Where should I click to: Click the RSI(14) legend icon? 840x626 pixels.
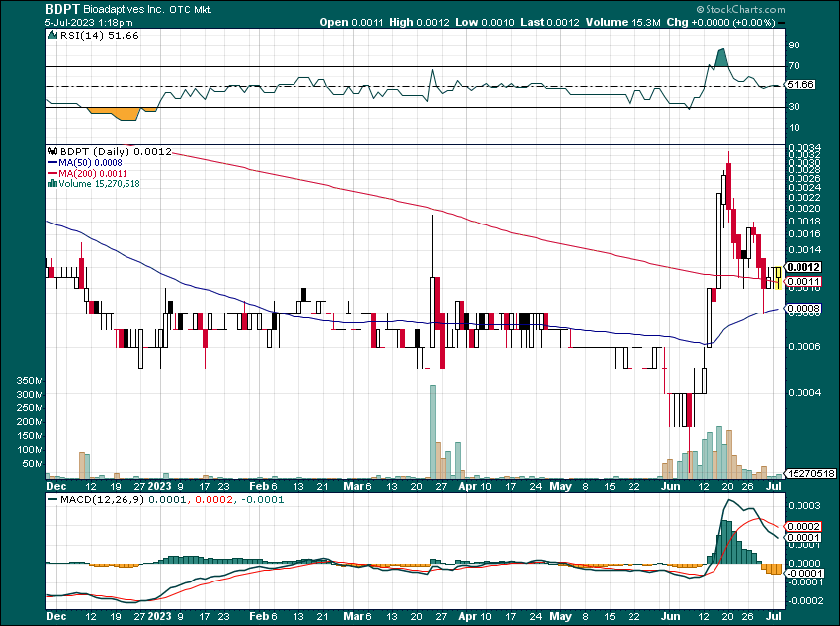[52, 36]
